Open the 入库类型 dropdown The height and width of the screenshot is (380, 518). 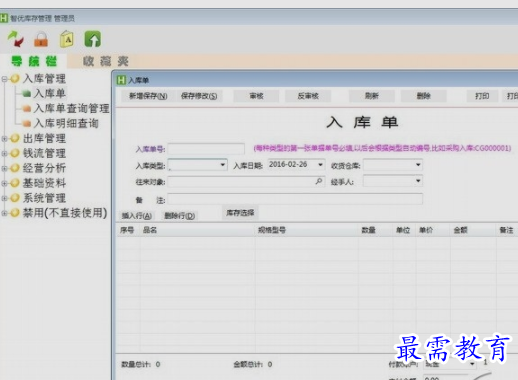click(x=222, y=165)
